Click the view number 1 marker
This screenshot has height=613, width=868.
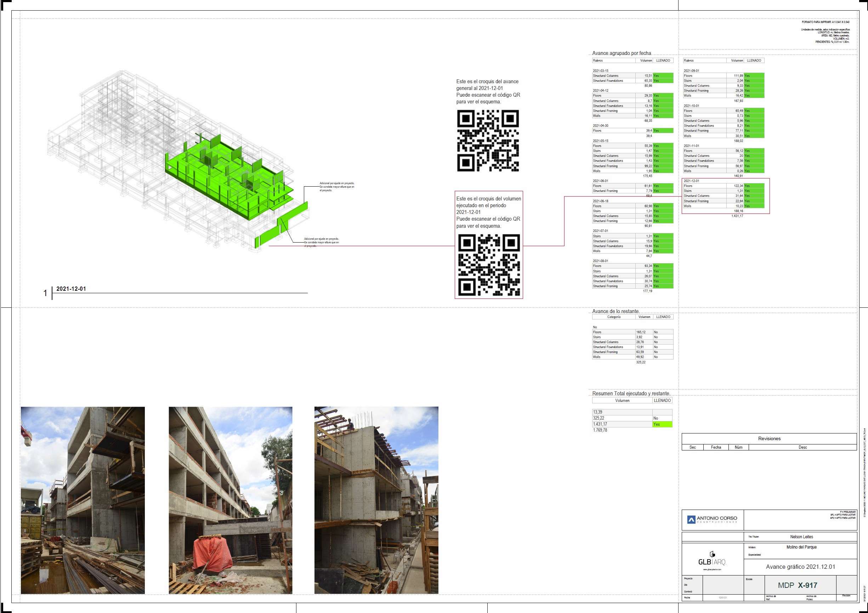tap(45, 293)
